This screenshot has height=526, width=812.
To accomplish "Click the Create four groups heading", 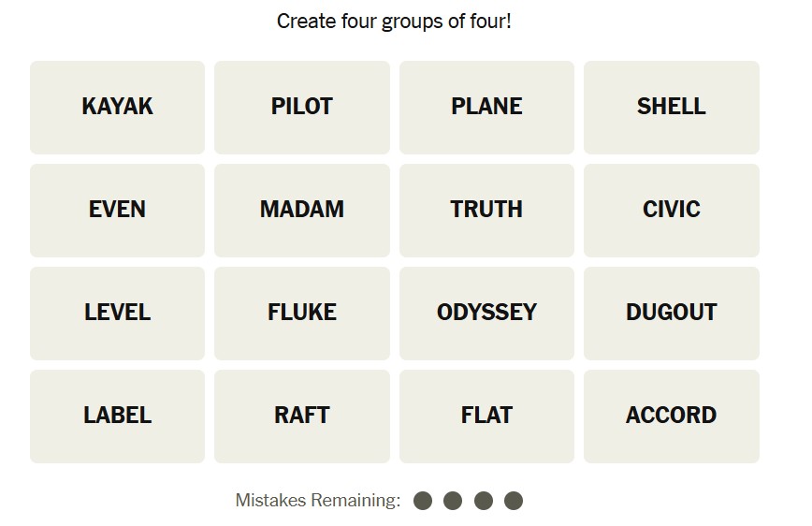I will coord(394,21).
